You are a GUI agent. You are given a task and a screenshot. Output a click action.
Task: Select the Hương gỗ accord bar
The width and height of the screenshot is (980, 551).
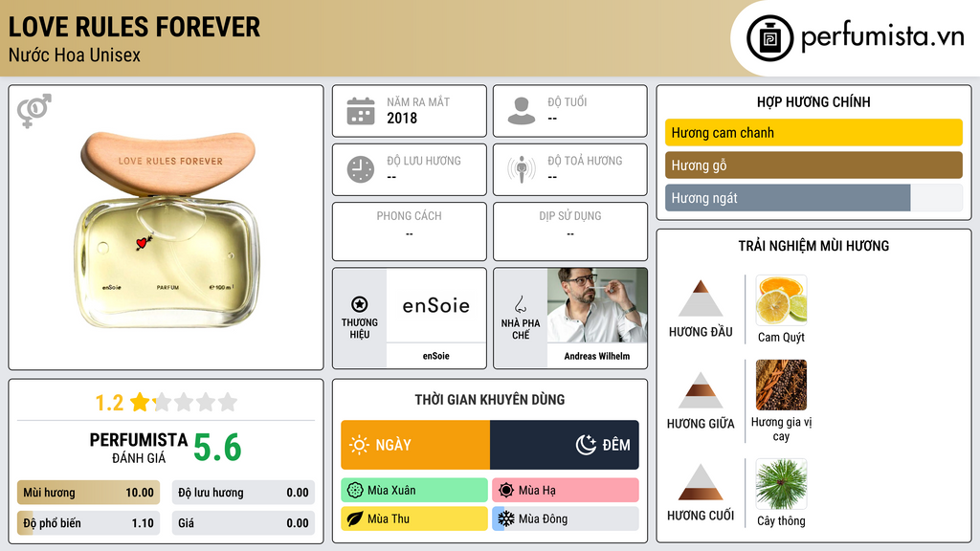813,165
